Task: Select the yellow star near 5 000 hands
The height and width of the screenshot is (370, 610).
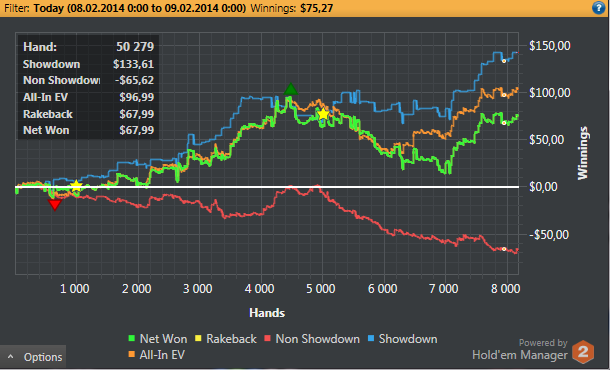Action: click(x=323, y=114)
